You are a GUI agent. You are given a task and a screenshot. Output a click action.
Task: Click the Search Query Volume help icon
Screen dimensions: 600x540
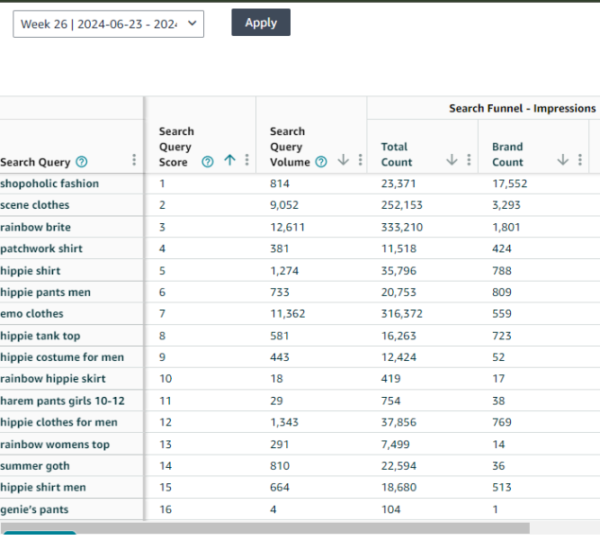coord(321,161)
